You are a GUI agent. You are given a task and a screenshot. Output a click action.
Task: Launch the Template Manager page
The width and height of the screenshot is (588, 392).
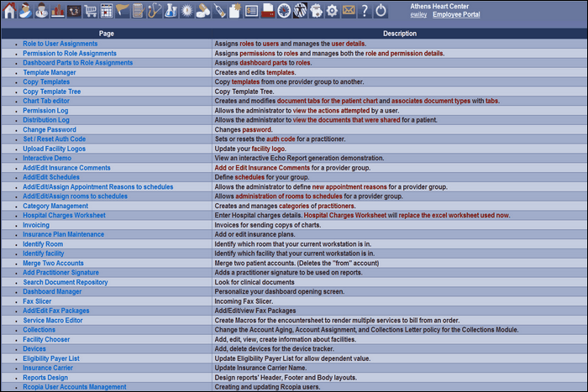(x=49, y=72)
